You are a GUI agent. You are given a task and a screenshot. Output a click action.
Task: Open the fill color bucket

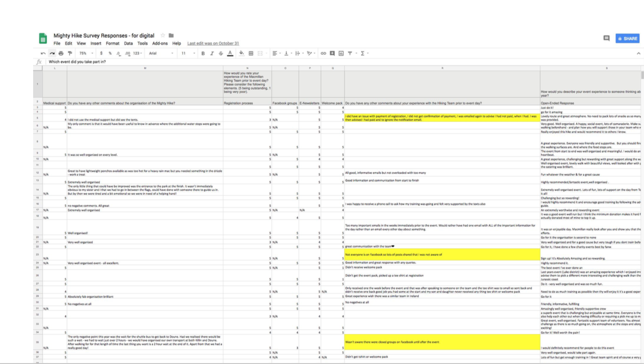(241, 53)
